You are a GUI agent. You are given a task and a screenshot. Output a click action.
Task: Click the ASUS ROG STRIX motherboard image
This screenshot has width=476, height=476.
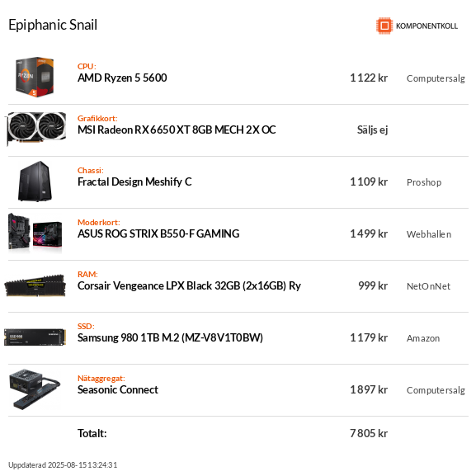(35, 233)
